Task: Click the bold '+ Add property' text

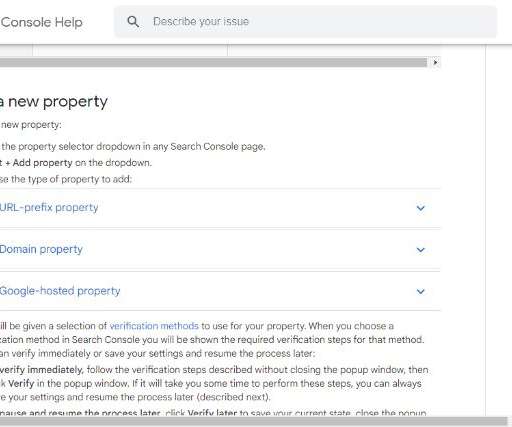Action: pos(39,163)
